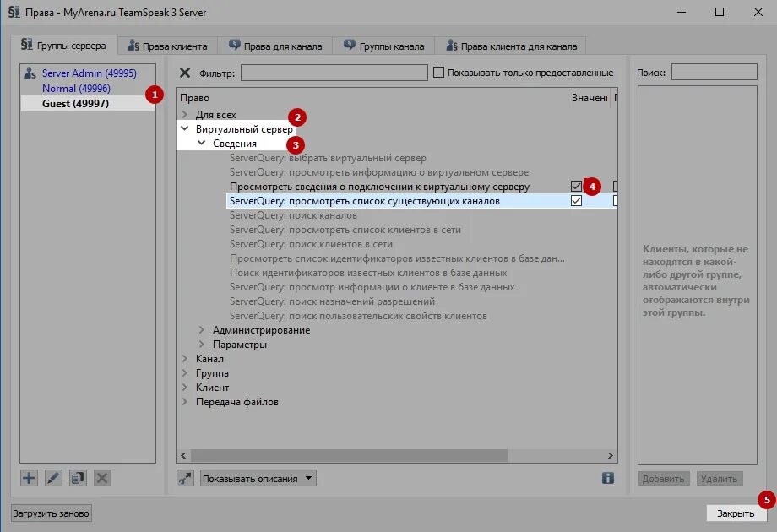Screen dimensions: 777x532
Task: Click the 'Добавить' button
Action: (663, 479)
